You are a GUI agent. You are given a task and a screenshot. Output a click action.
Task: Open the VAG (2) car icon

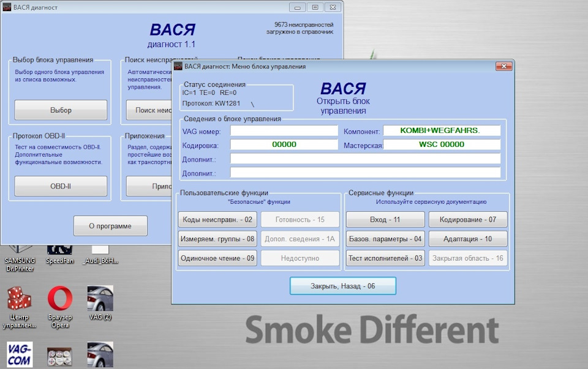(x=100, y=303)
